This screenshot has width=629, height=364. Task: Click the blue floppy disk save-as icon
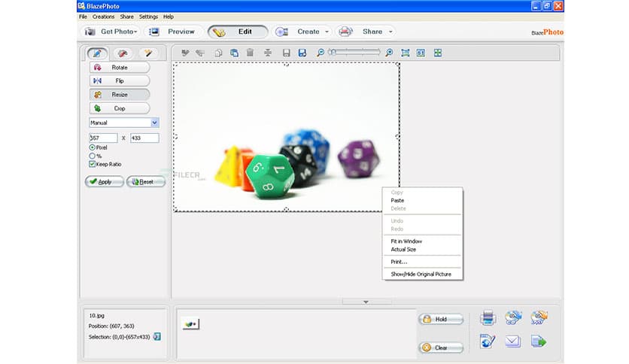point(302,53)
